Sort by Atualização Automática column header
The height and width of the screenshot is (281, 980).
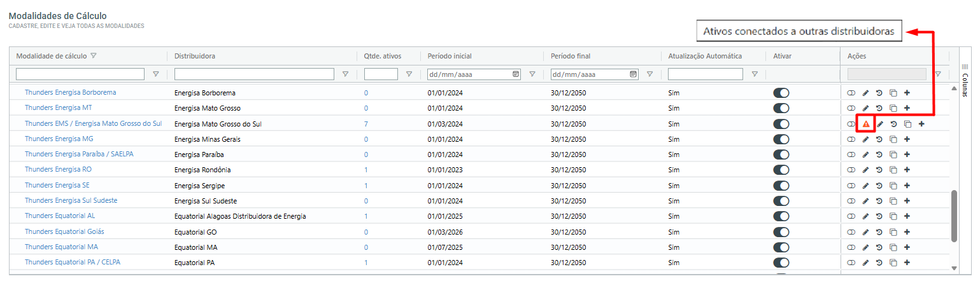(705, 56)
